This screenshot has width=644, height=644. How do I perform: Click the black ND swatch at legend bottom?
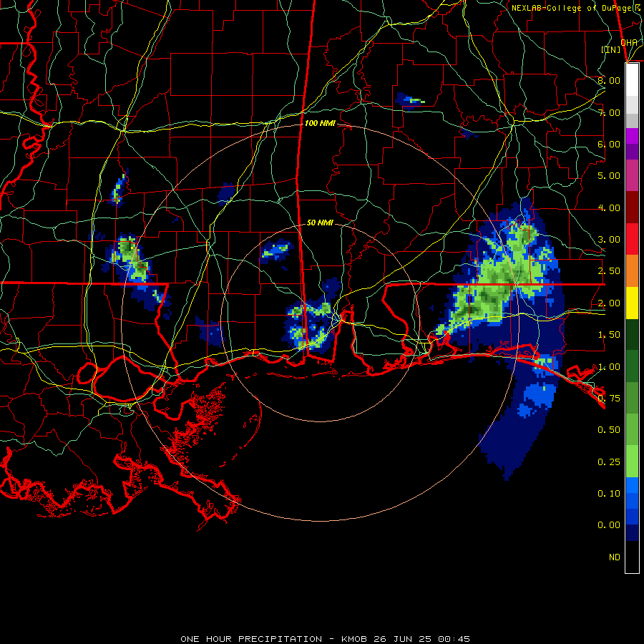(632, 557)
